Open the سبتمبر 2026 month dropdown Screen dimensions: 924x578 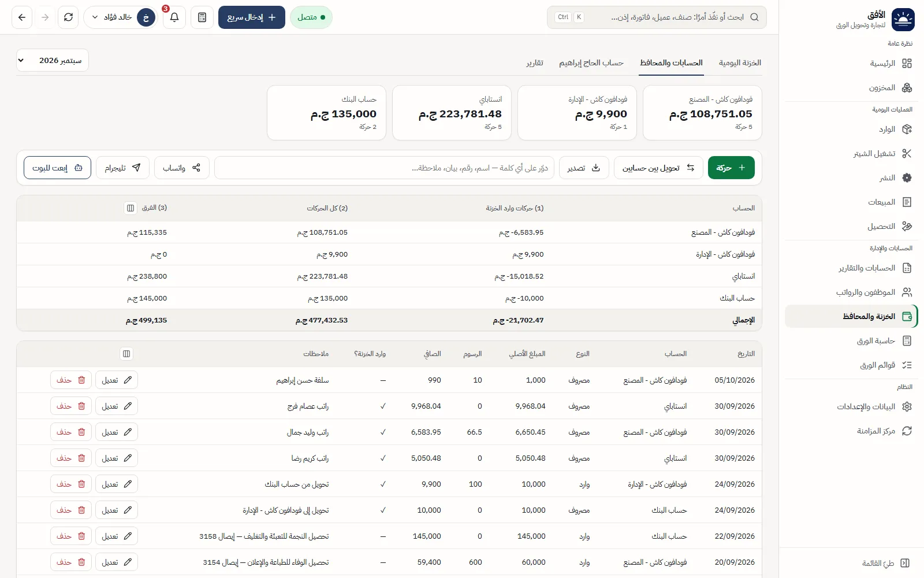[53, 60]
